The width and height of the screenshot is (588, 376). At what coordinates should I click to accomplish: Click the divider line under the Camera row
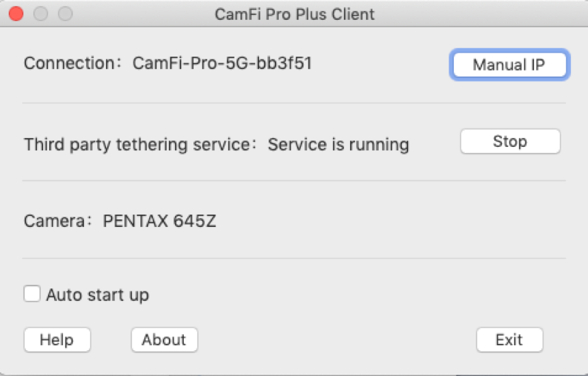pyautogui.click(x=294, y=258)
